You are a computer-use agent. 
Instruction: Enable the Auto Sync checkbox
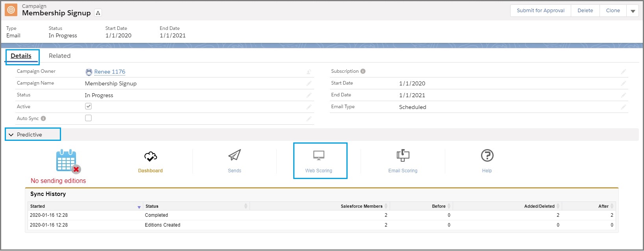pyautogui.click(x=89, y=118)
